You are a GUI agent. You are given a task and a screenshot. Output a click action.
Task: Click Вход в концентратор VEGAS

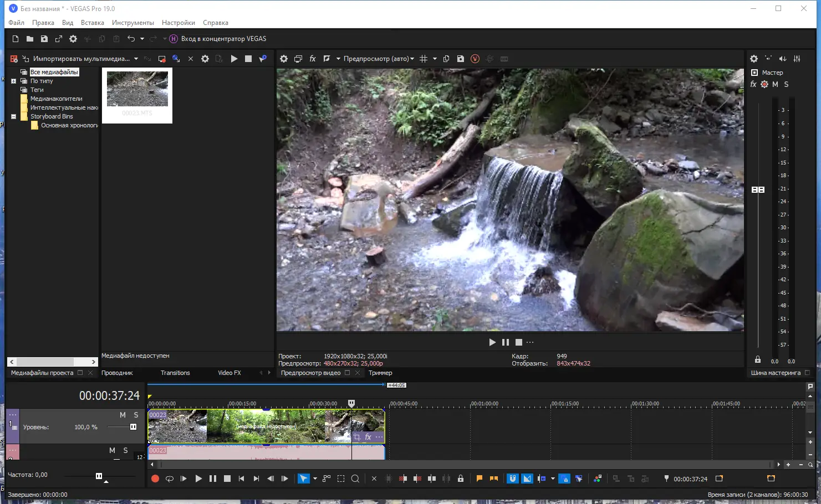point(223,39)
